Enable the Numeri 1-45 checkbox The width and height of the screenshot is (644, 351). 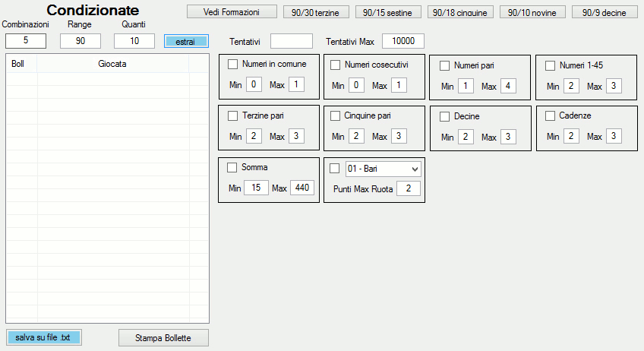point(551,65)
